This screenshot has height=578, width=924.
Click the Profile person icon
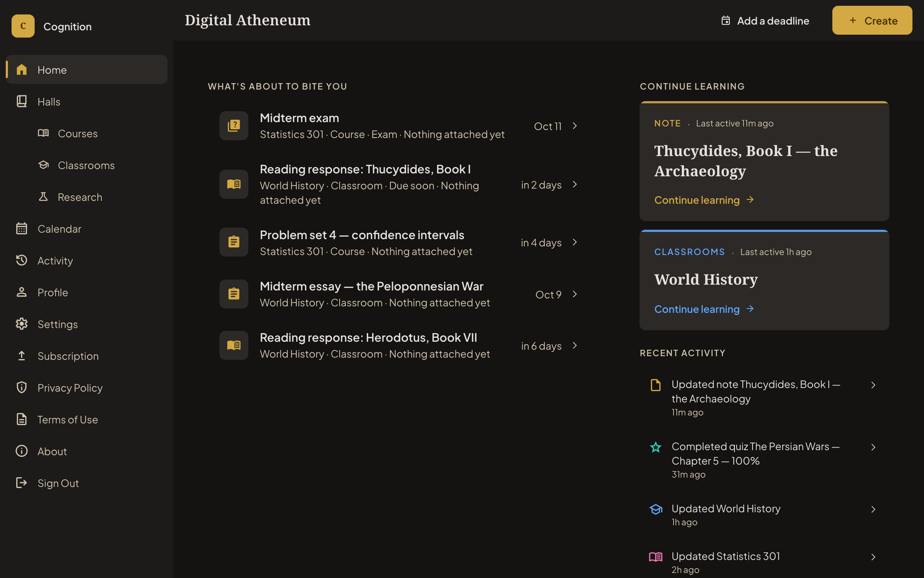click(x=21, y=292)
